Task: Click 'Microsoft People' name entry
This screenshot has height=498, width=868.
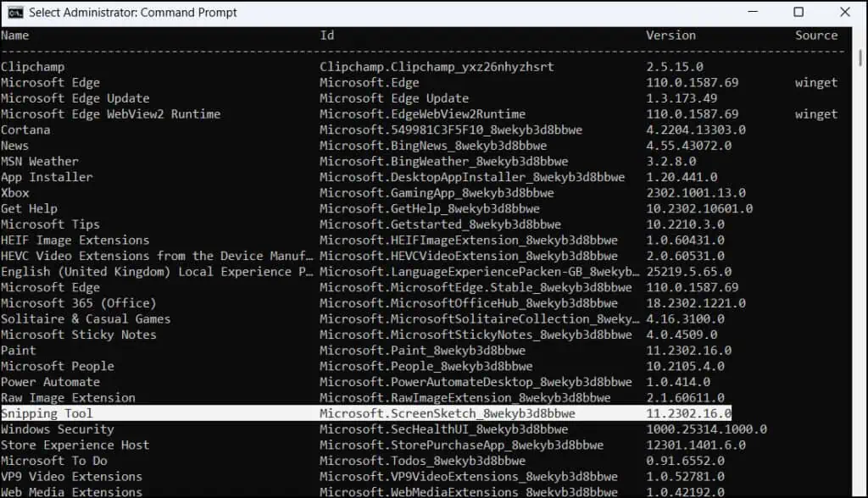Action: click(57, 367)
